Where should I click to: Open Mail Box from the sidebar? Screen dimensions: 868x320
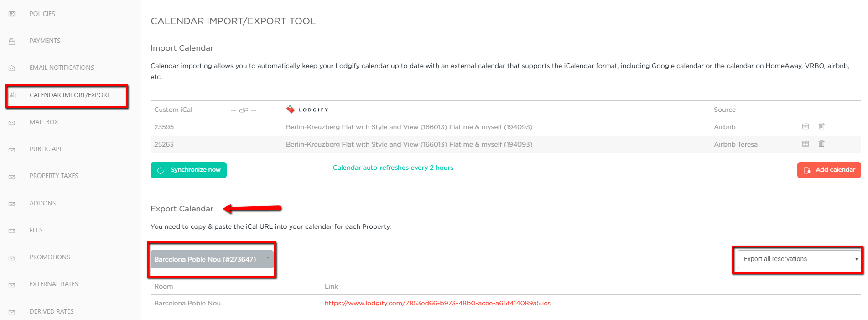(x=44, y=122)
